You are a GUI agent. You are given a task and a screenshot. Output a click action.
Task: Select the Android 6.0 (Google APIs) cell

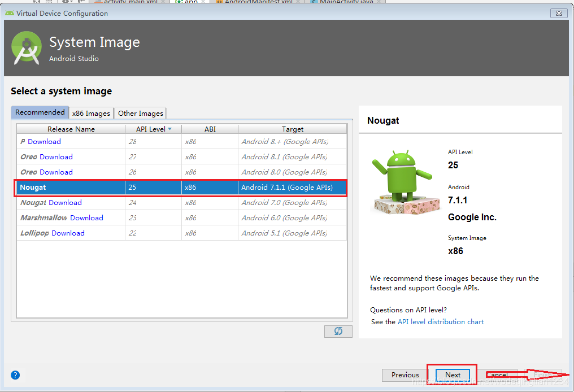pos(293,218)
